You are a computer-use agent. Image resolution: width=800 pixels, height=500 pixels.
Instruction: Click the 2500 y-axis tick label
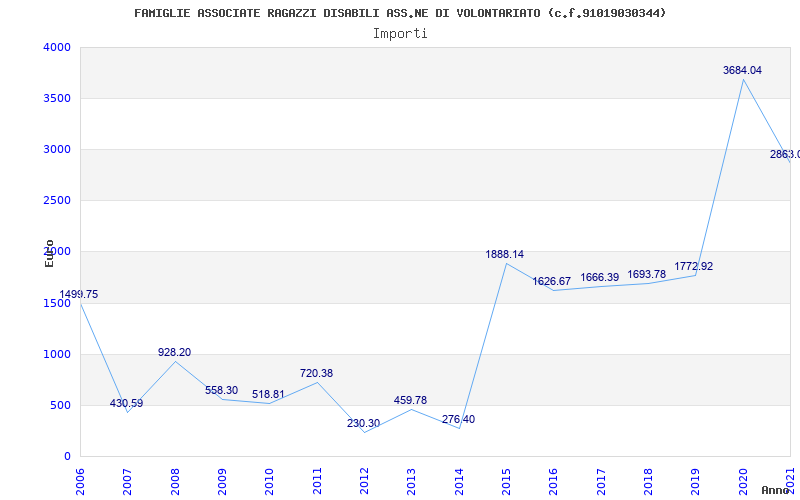click(57, 201)
